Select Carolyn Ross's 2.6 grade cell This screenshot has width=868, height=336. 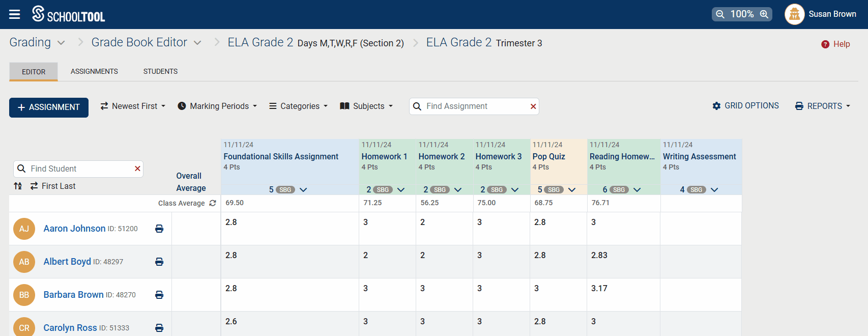(x=290, y=324)
